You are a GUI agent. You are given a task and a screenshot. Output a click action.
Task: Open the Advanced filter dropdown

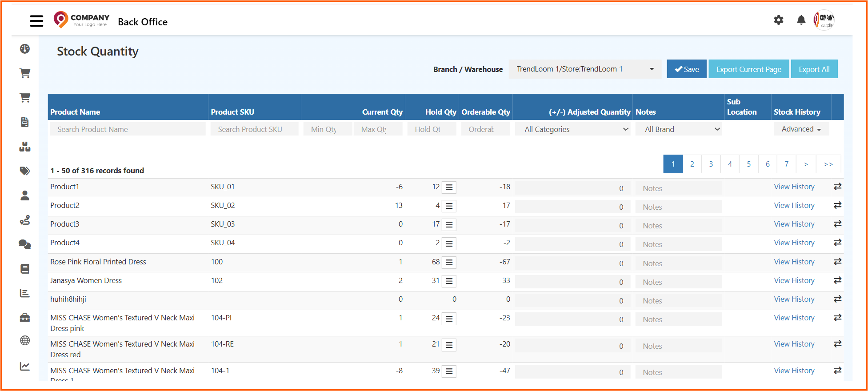tap(801, 129)
